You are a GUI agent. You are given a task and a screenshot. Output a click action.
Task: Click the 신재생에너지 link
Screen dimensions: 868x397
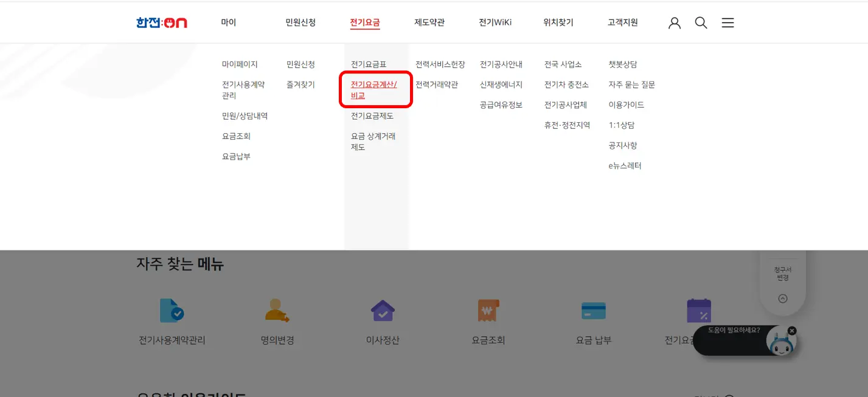(x=500, y=85)
